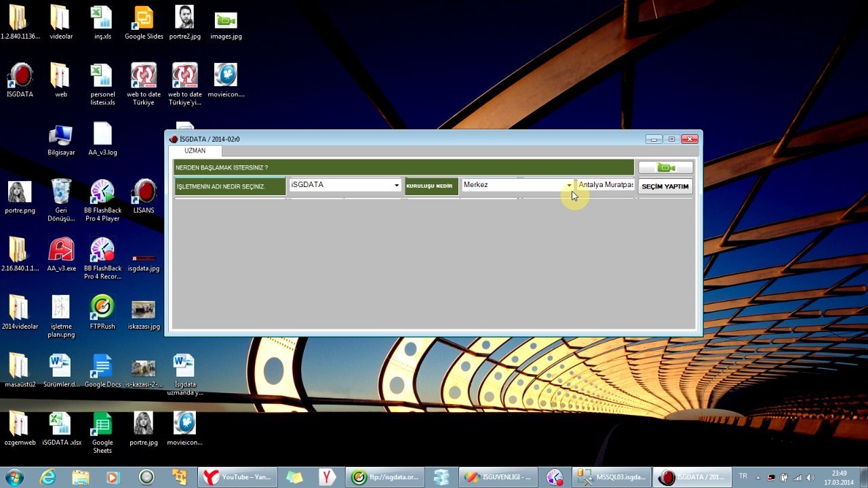Screen dimensions: 868x488
Task: Click the NERDEN BAŞLAMAK İSTERSİNİZ header text
Action: coord(222,168)
